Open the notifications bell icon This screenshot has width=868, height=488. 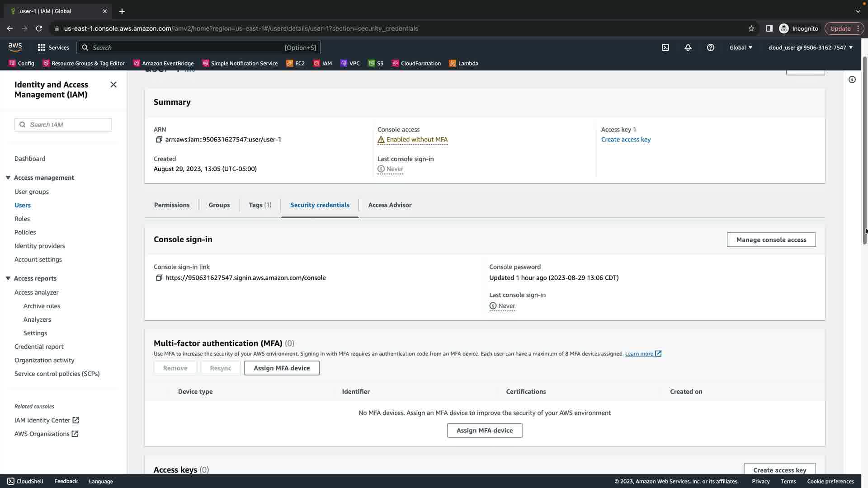click(x=688, y=47)
